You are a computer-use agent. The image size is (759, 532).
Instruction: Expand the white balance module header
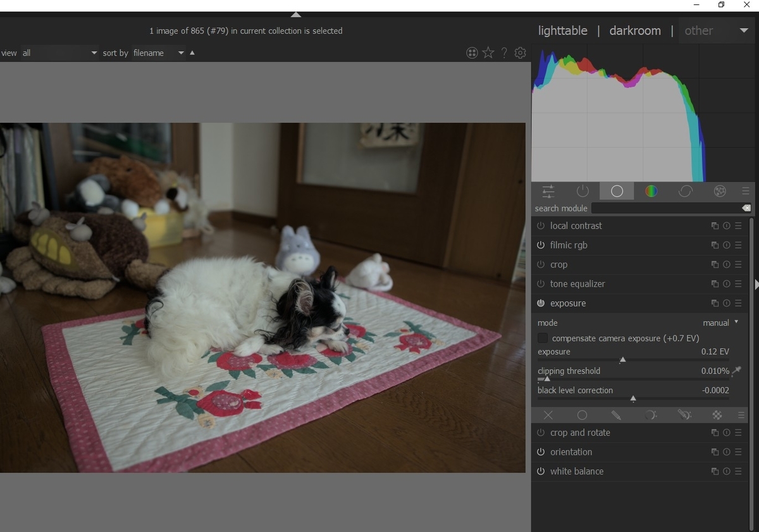click(577, 471)
